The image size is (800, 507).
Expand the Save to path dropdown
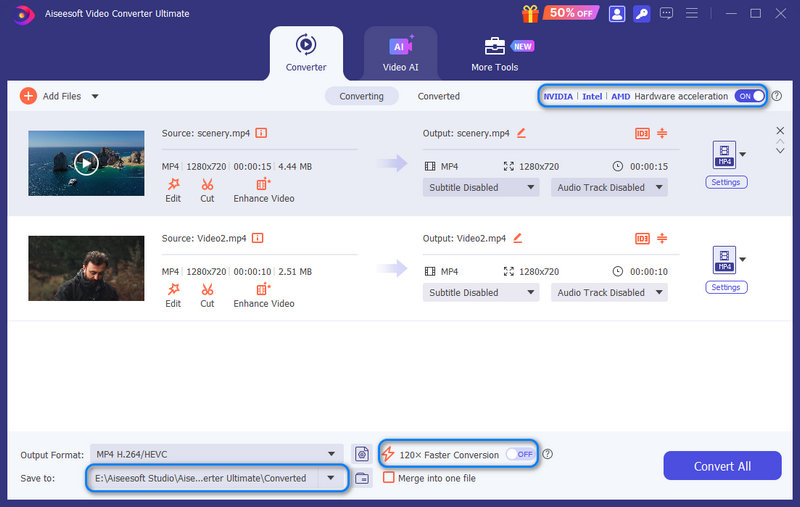331,479
